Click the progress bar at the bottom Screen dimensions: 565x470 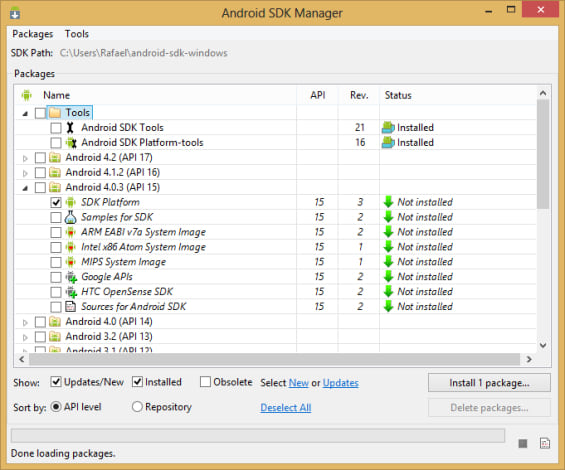pos(258,436)
